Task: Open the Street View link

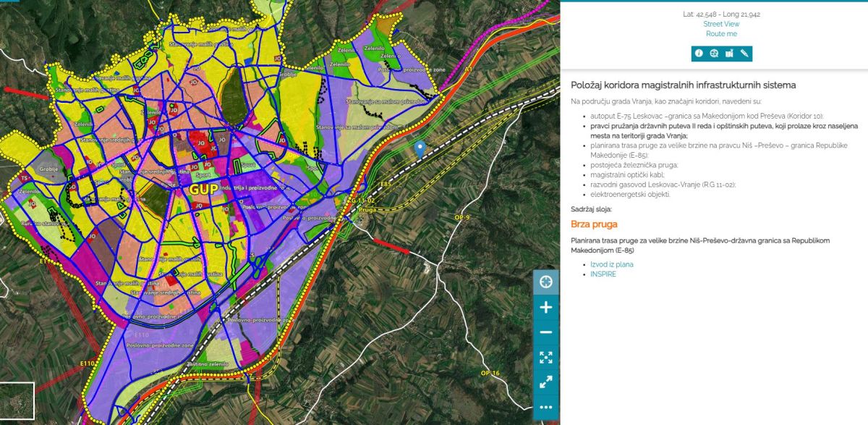Action: point(721,24)
